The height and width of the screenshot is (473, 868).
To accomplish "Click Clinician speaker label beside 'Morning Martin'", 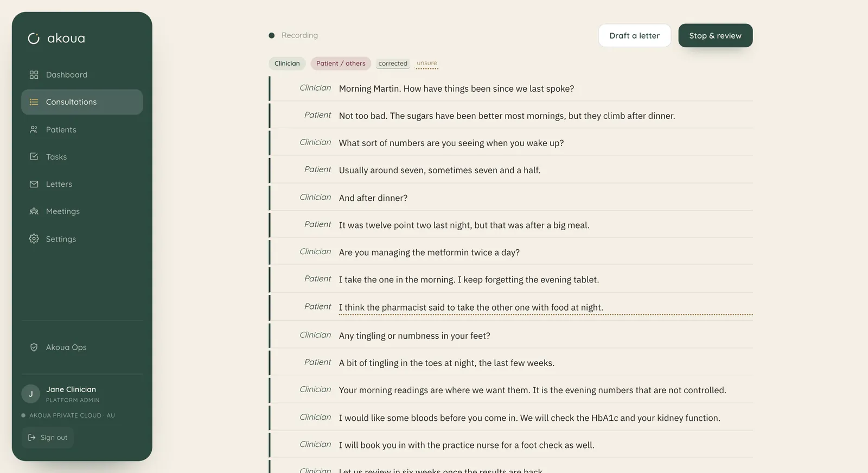I will 315,88.
